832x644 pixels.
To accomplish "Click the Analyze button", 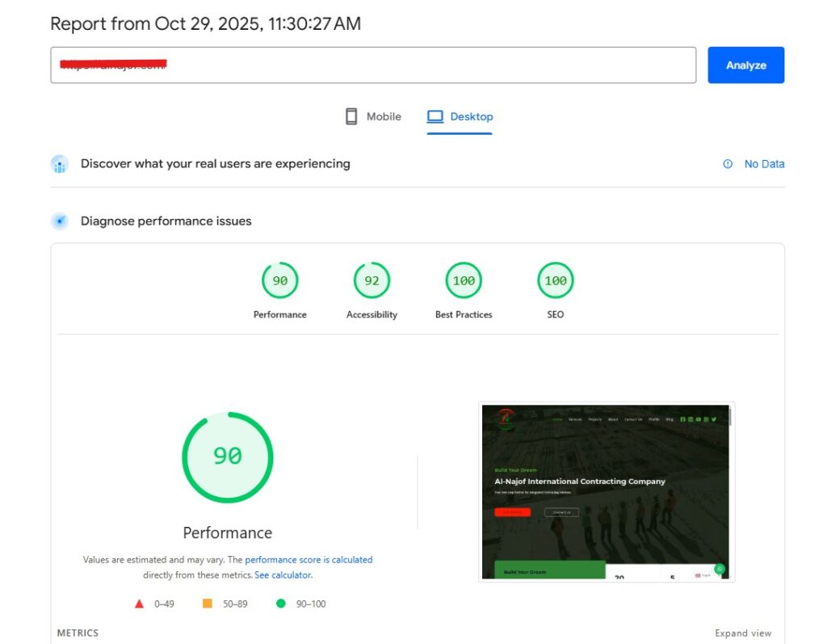I will tap(746, 65).
